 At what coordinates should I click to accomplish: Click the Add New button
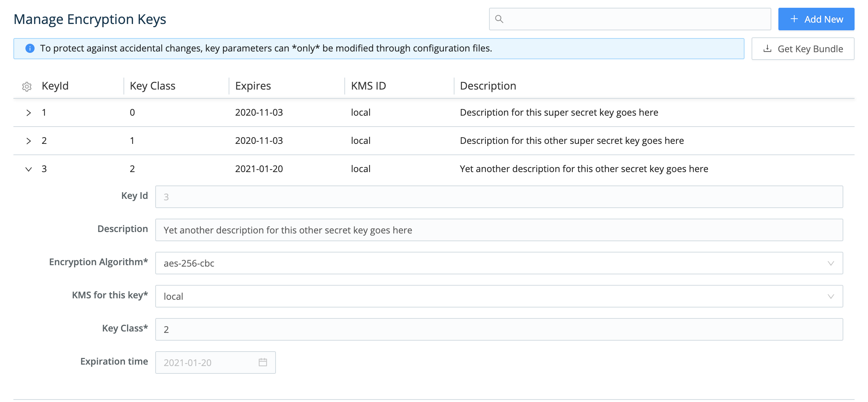816,19
